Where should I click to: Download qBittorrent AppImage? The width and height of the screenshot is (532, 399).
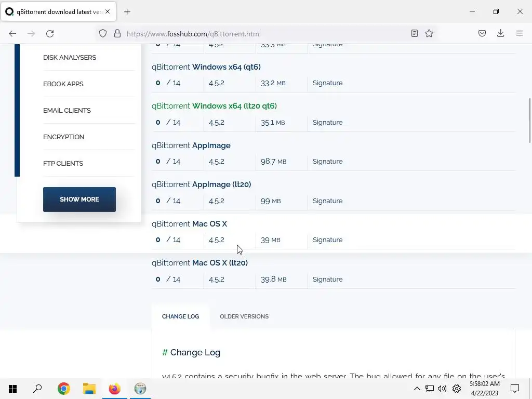(x=191, y=145)
